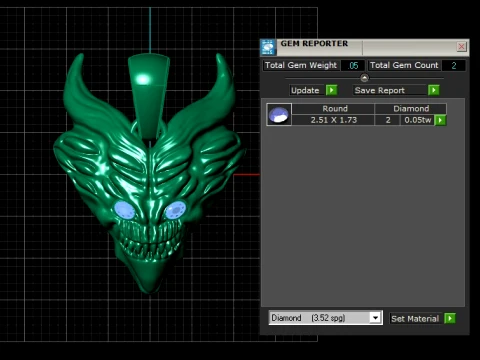The height and width of the screenshot is (360, 480).
Task: Select the left blue gem eye on the model
Action: tap(124, 210)
